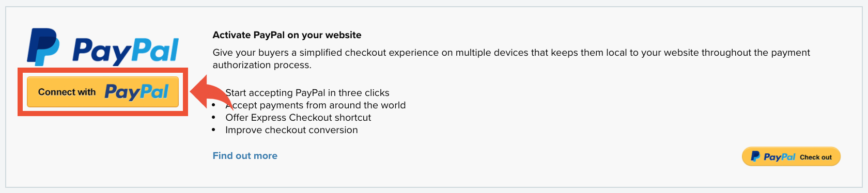Click the Improve checkout conversion item
The image size is (868, 193).
point(291,130)
